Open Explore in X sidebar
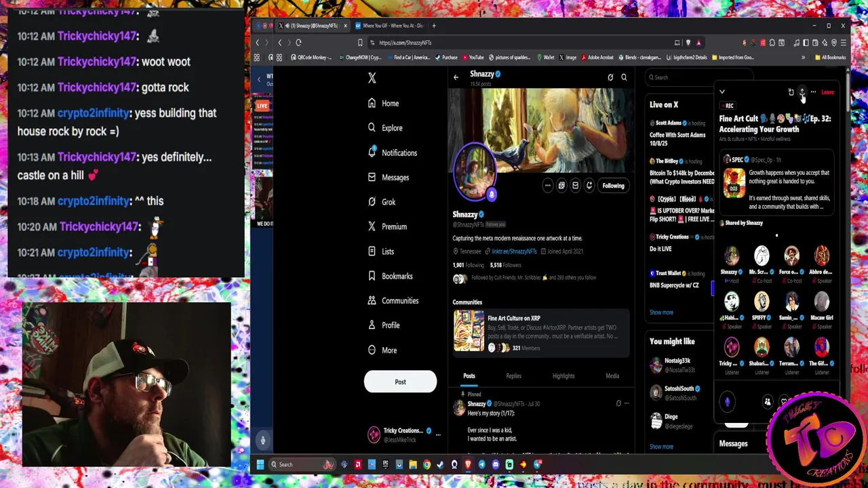The image size is (868, 488). (384, 127)
